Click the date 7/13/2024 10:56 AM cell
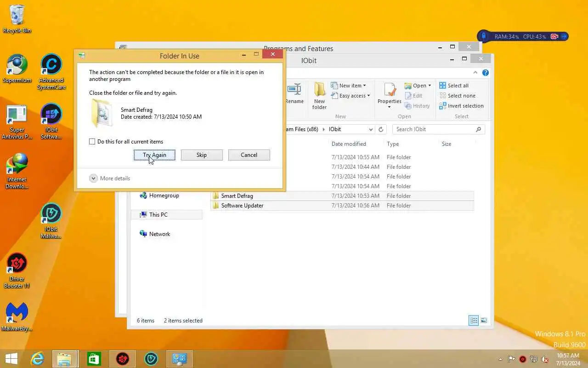Image resolution: width=588 pixels, height=368 pixels. click(x=356, y=206)
